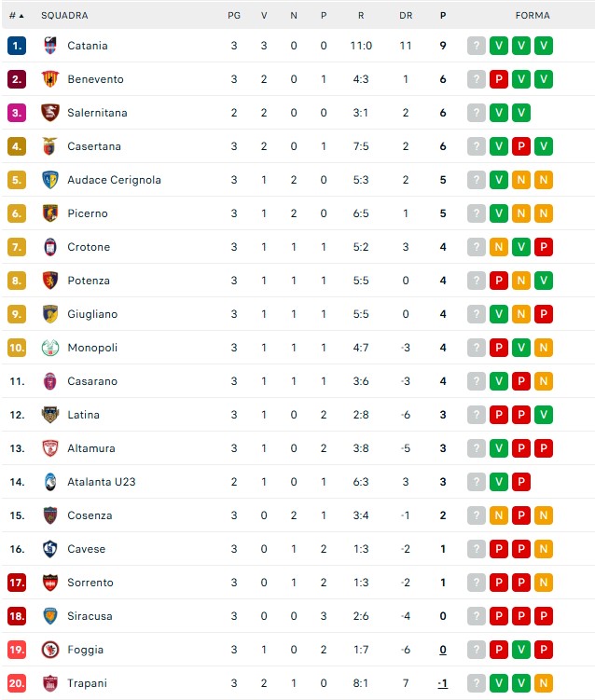595x700 pixels.
Task: Sort the table by the # rank column
Action: coord(17,16)
